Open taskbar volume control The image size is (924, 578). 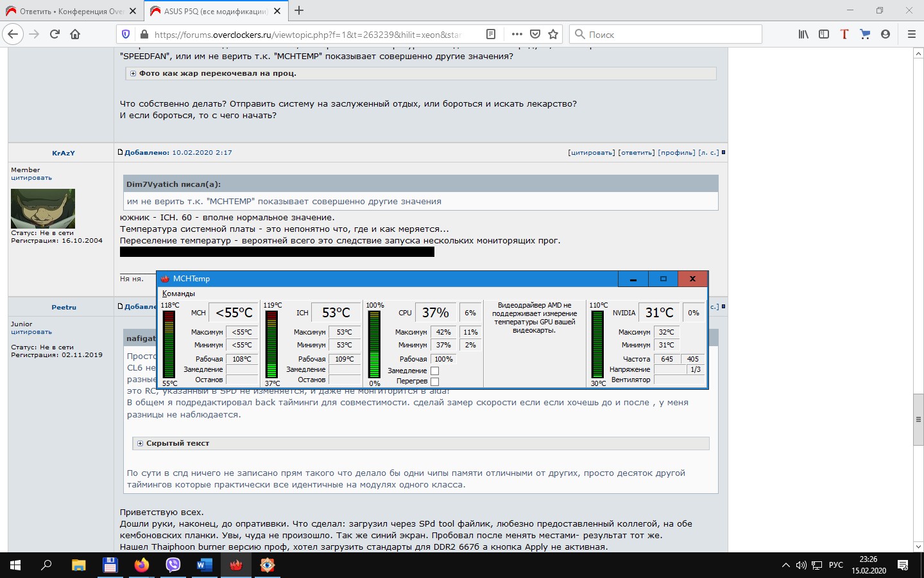(801, 565)
